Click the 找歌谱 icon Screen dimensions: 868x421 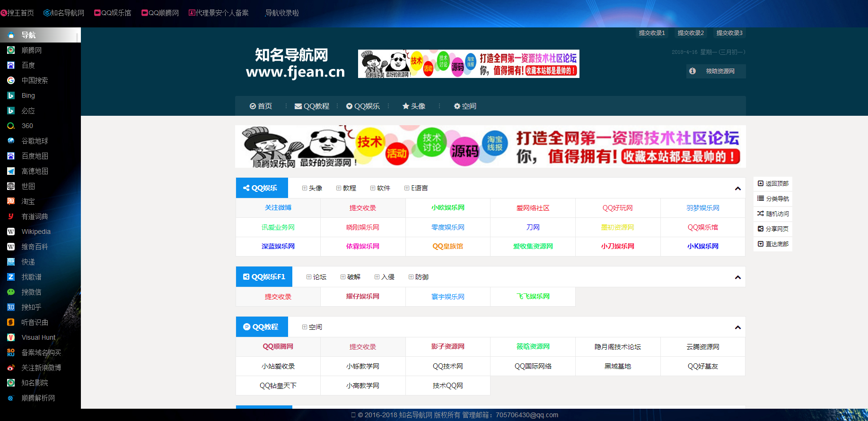[x=11, y=277]
